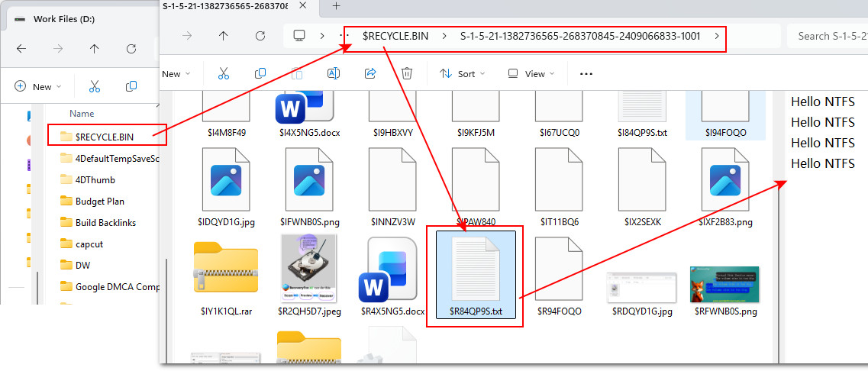Click Share icon in front window toolbar
The height and width of the screenshot is (371, 868).
tap(370, 73)
